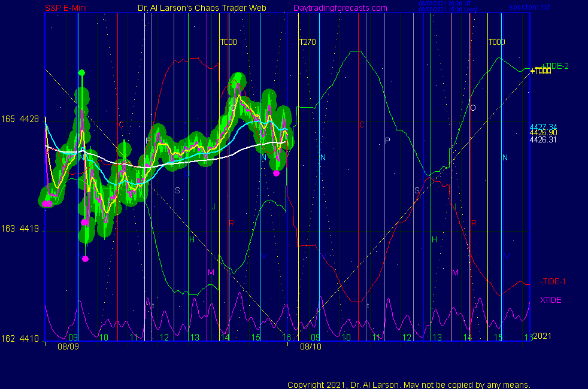The height and width of the screenshot is (389, 588).
Task: Click hour label 15 on 08/10
Action: pos(498,338)
